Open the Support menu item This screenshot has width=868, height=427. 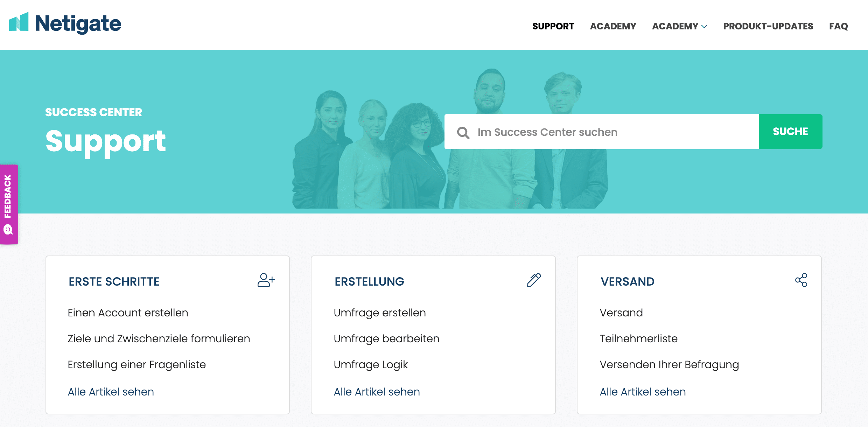553,26
